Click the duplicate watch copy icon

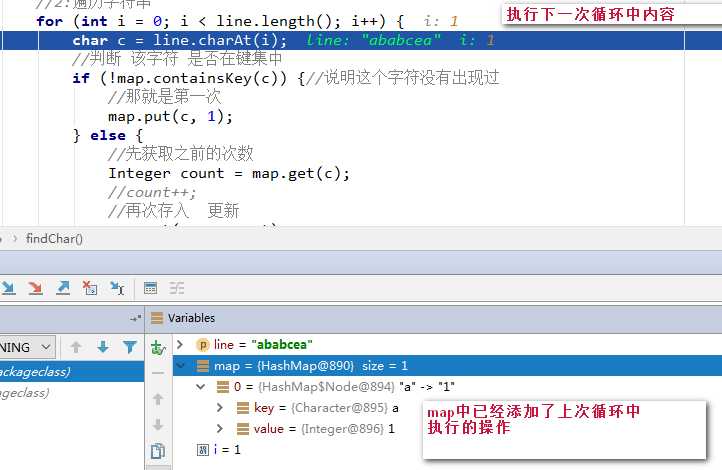158,451
